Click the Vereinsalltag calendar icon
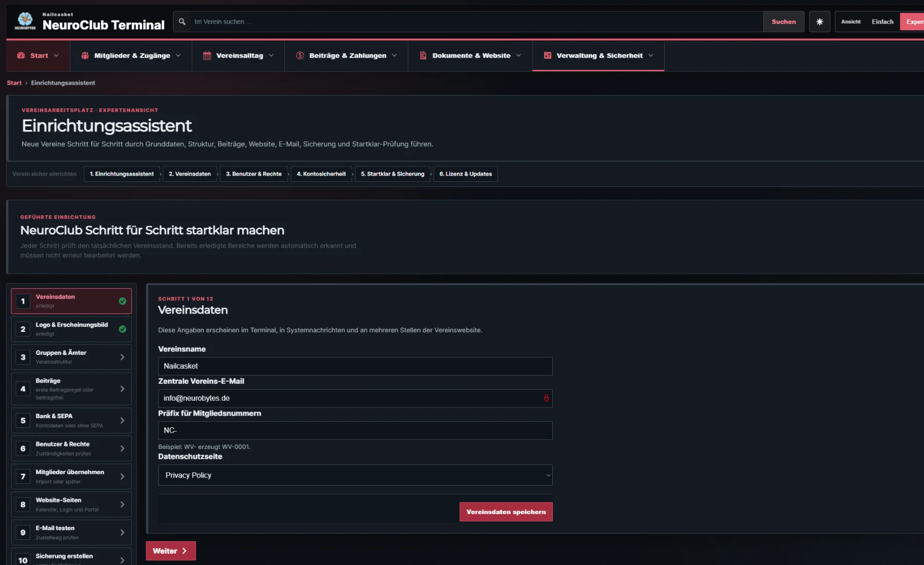The image size is (924, 565). pyautogui.click(x=207, y=55)
